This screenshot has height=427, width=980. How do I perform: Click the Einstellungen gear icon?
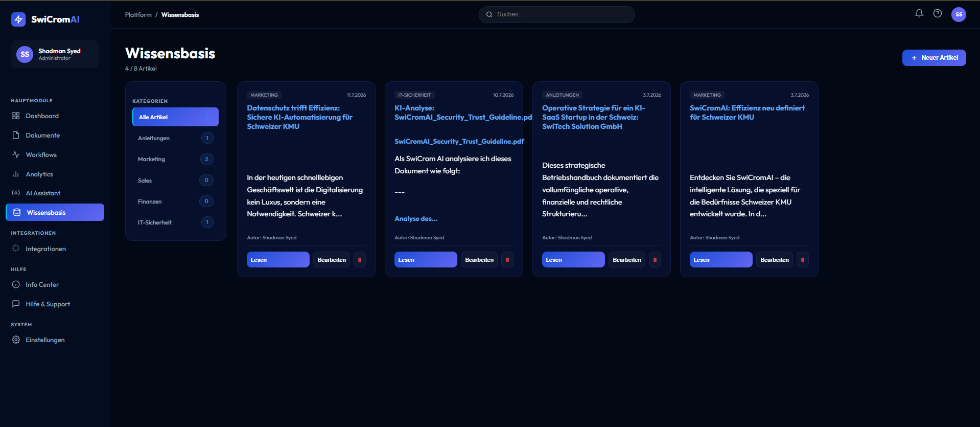[16, 340]
